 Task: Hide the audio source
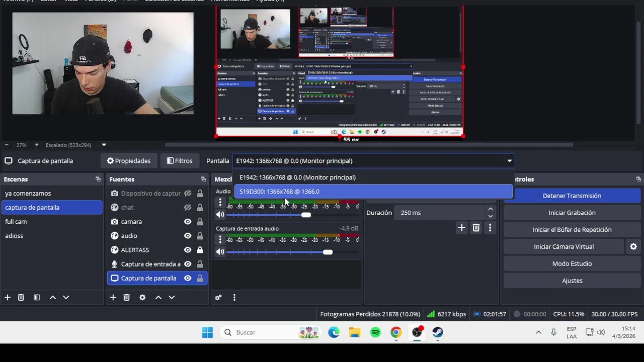click(188, 235)
